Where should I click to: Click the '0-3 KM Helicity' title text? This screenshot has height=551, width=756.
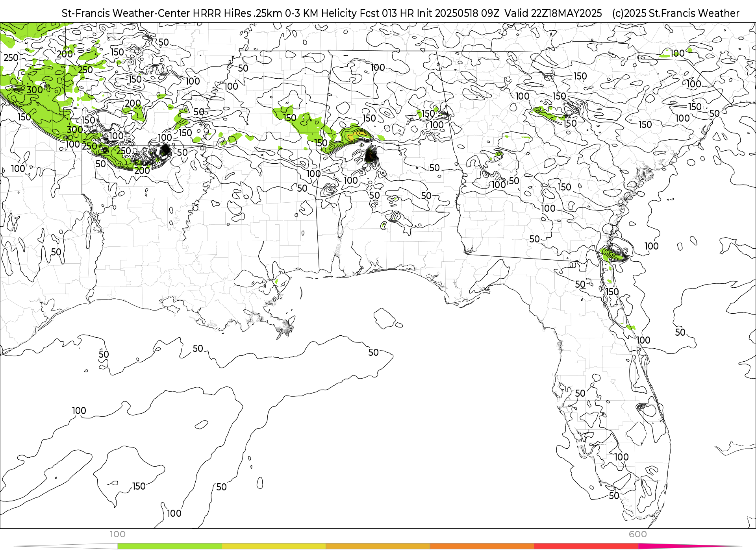tap(321, 13)
